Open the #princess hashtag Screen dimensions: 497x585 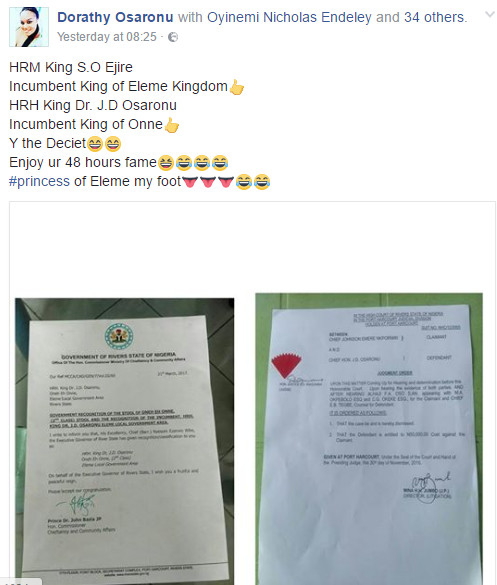coord(39,181)
